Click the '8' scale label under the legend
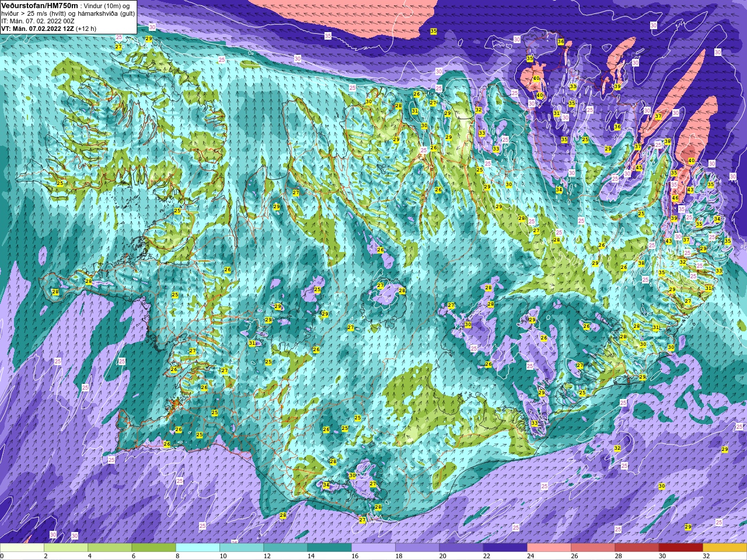 coord(176,556)
